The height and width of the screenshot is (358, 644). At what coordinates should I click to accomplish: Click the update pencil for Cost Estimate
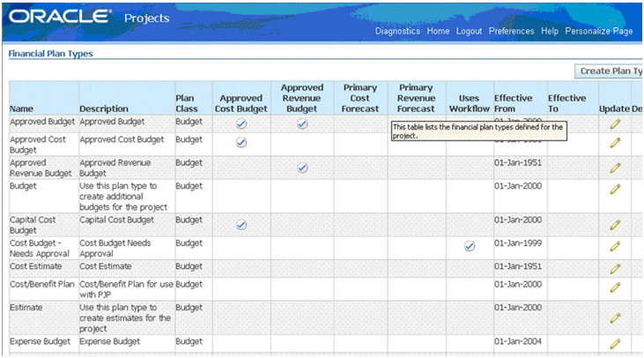(x=615, y=269)
